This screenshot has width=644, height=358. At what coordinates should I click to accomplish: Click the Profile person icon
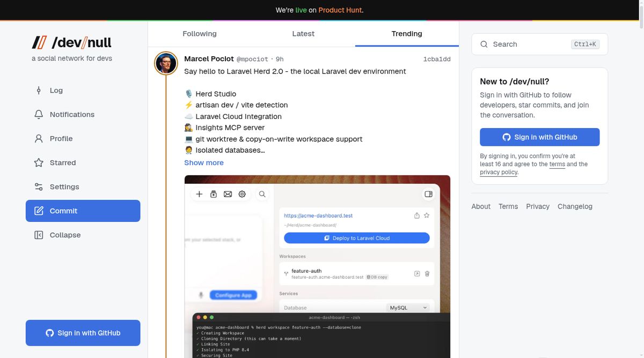tap(39, 139)
